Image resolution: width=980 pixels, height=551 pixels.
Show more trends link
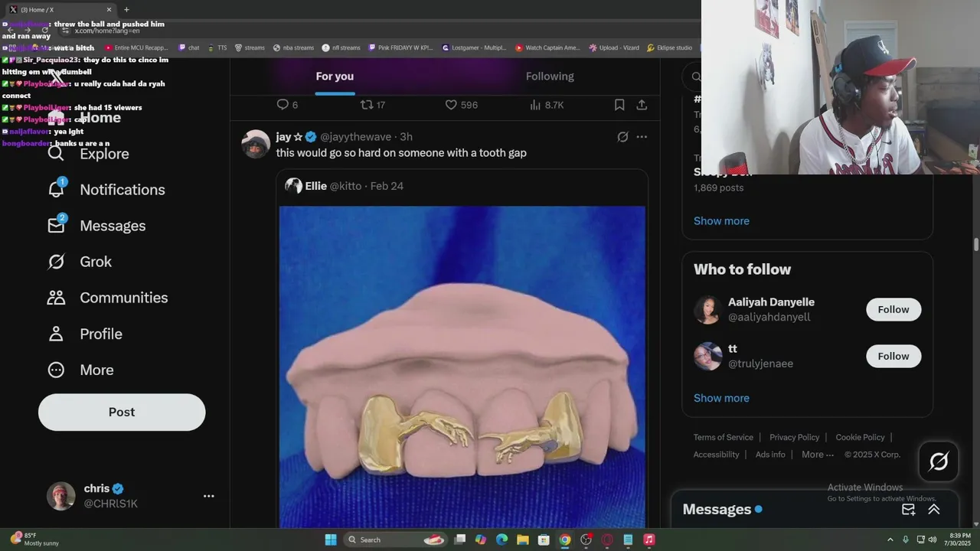[x=721, y=220]
